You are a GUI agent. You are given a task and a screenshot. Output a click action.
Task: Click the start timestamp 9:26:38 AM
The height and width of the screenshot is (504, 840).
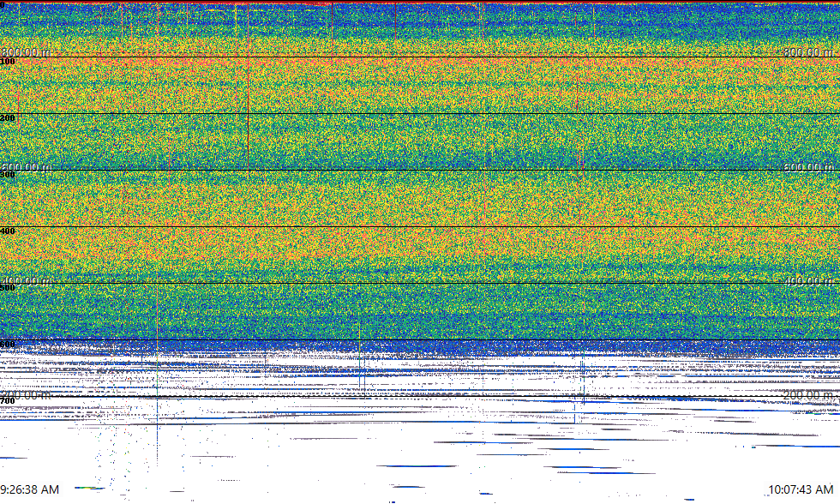tap(29, 489)
